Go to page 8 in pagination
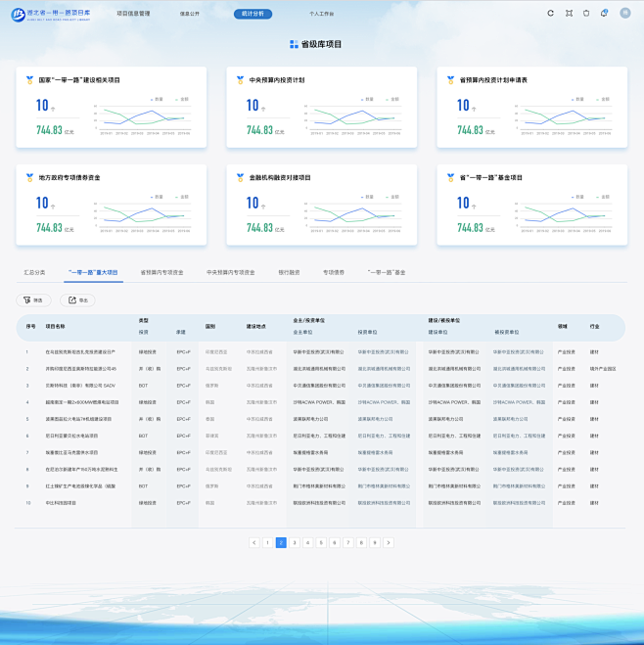This screenshot has height=645, width=644. 361,542
